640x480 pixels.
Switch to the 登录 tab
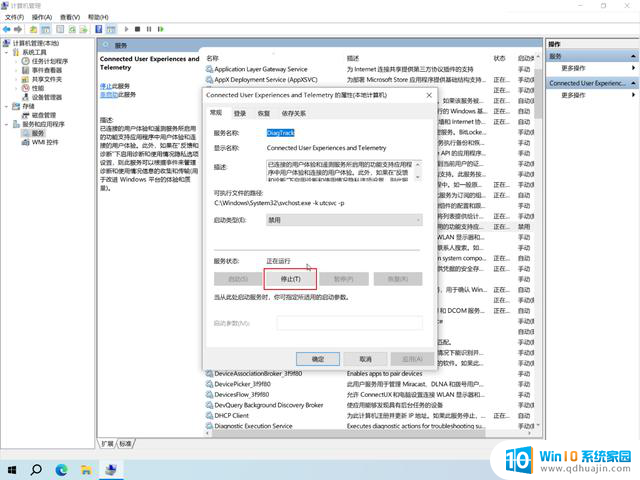[x=240, y=113]
